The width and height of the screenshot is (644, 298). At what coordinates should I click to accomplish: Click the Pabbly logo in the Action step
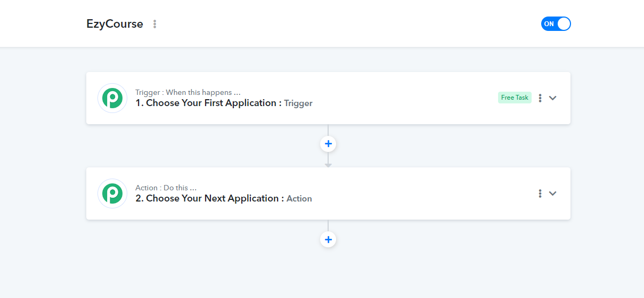[x=112, y=194]
